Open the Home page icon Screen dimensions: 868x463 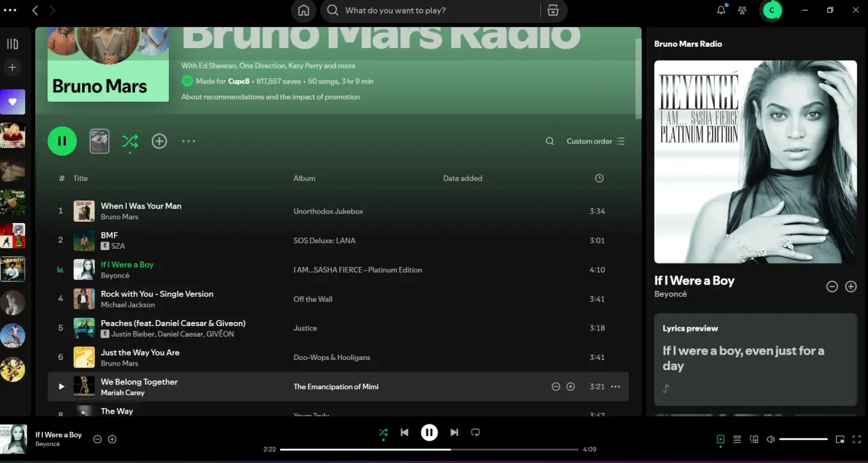click(x=304, y=10)
